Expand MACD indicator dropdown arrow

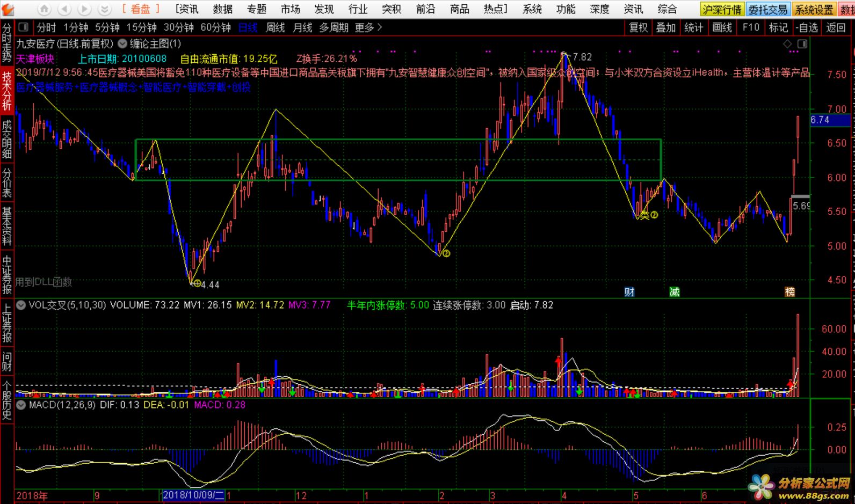21,405
